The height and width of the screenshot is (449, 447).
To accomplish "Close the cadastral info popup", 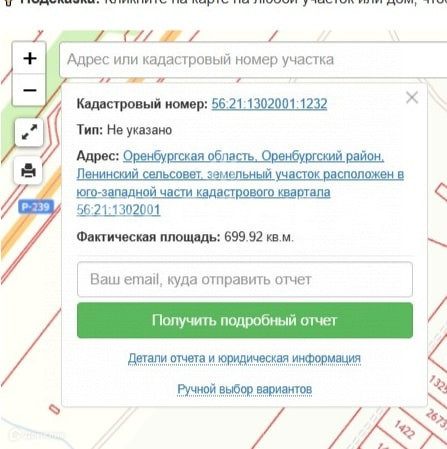I will point(412,98).
